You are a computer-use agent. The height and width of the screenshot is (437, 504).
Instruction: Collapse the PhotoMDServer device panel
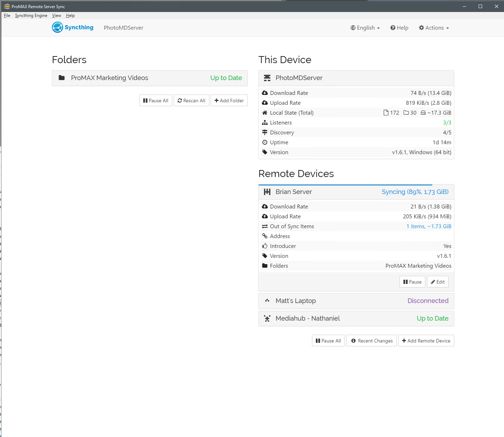coord(356,78)
